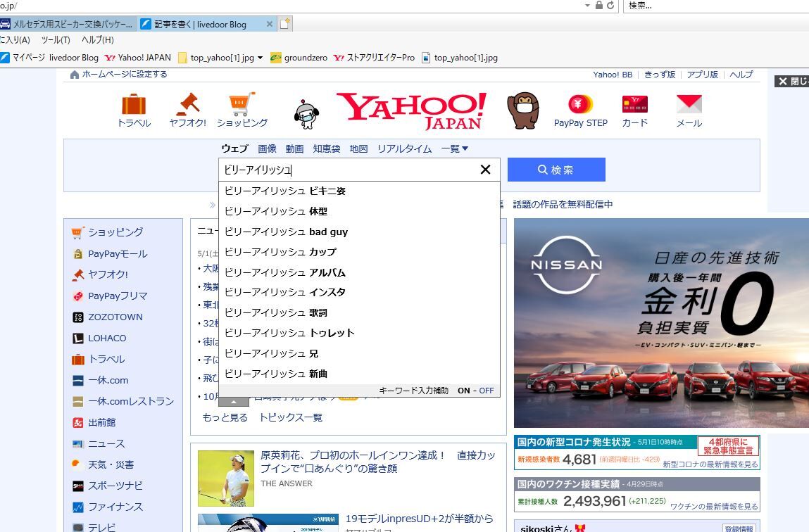Switch to リアルタイム search tab
Screen dimensions: 809x532
tap(404, 148)
